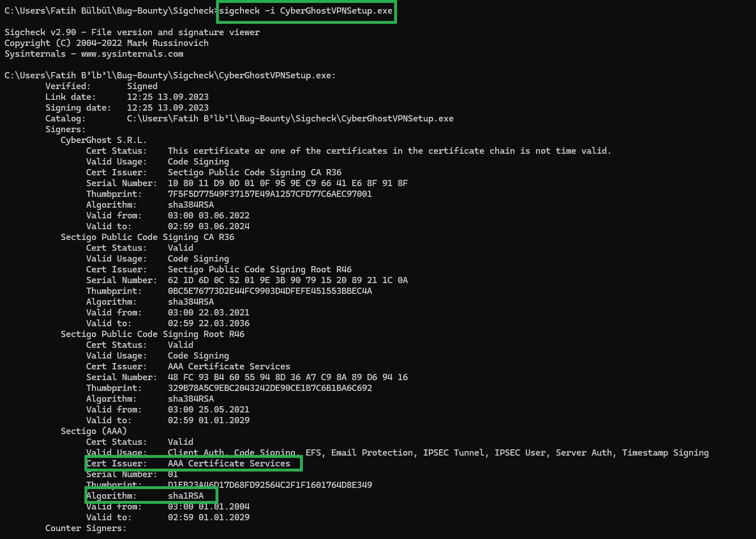Click the 'Valid to: 02:59 03.06.2024' line

point(168,226)
